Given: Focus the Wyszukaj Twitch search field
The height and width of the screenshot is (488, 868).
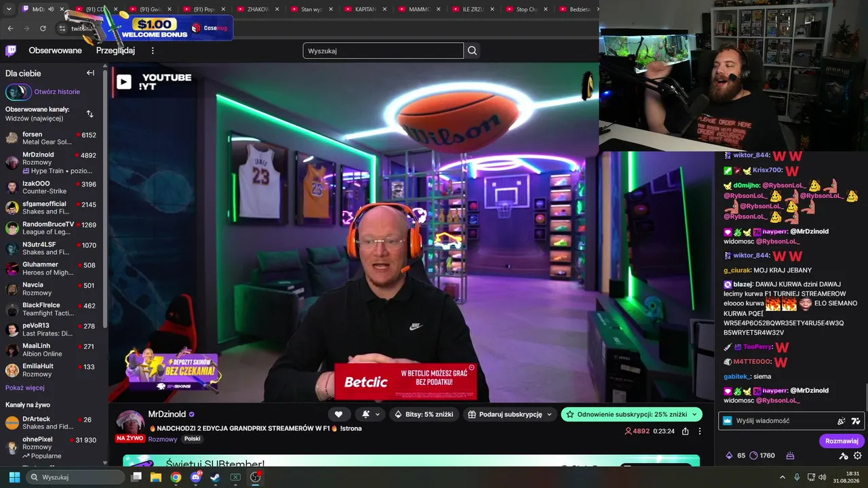Looking at the screenshot, I should coord(383,51).
